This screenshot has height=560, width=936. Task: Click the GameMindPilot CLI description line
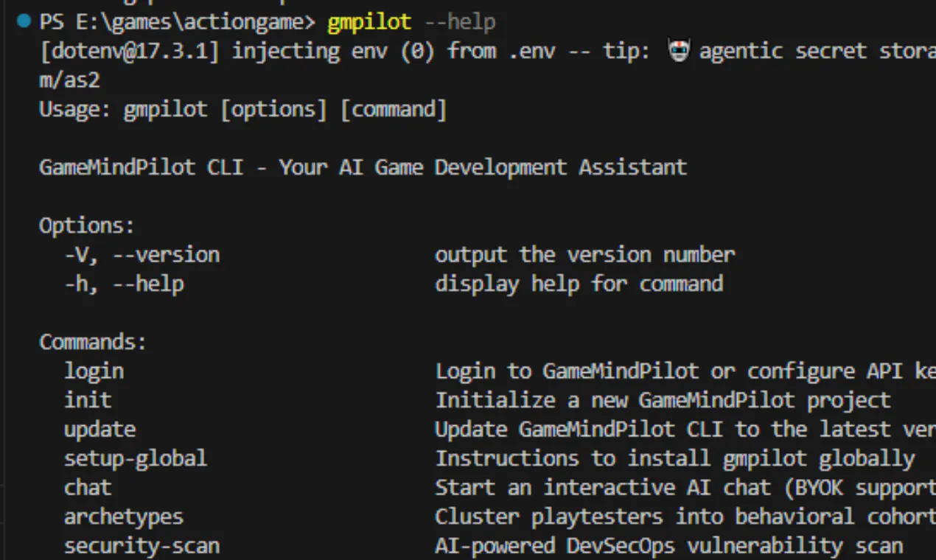click(363, 167)
